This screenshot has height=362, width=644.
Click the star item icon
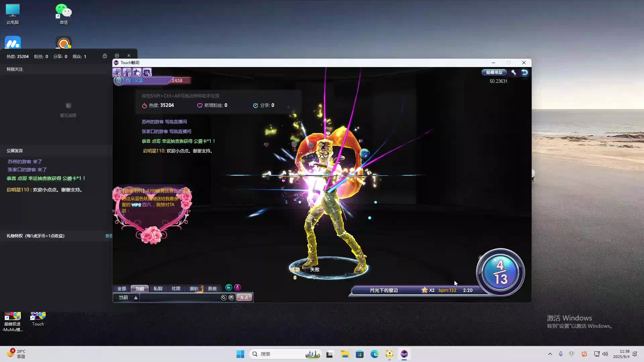137,72
